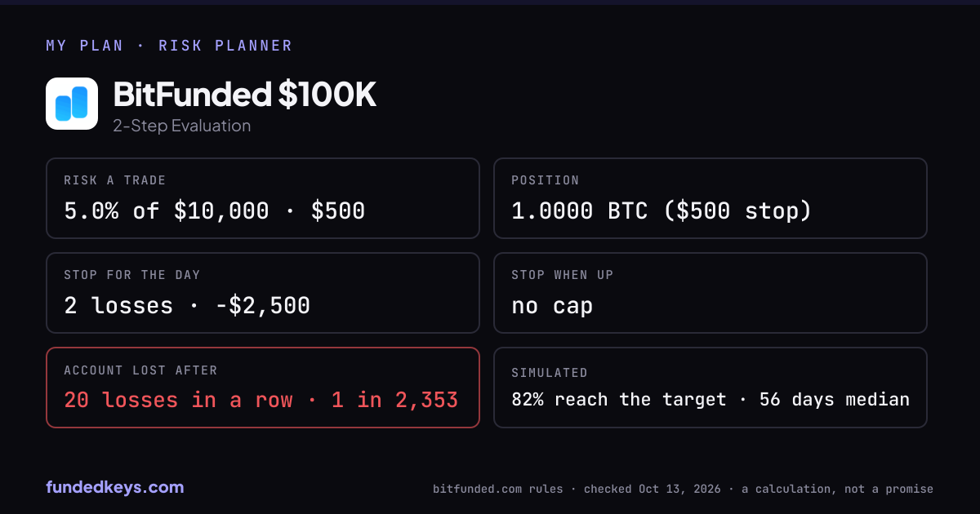Click the red Account Lost After card
Image resolution: width=980 pixels, height=514 pixels.
263,388
